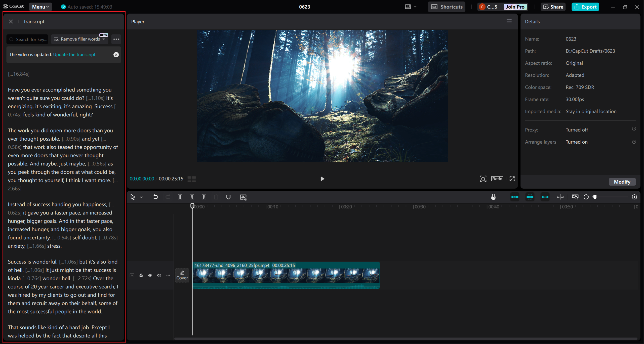Lock the video track with the lock icon
Viewport: 644px width, 344px height.
(x=141, y=275)
